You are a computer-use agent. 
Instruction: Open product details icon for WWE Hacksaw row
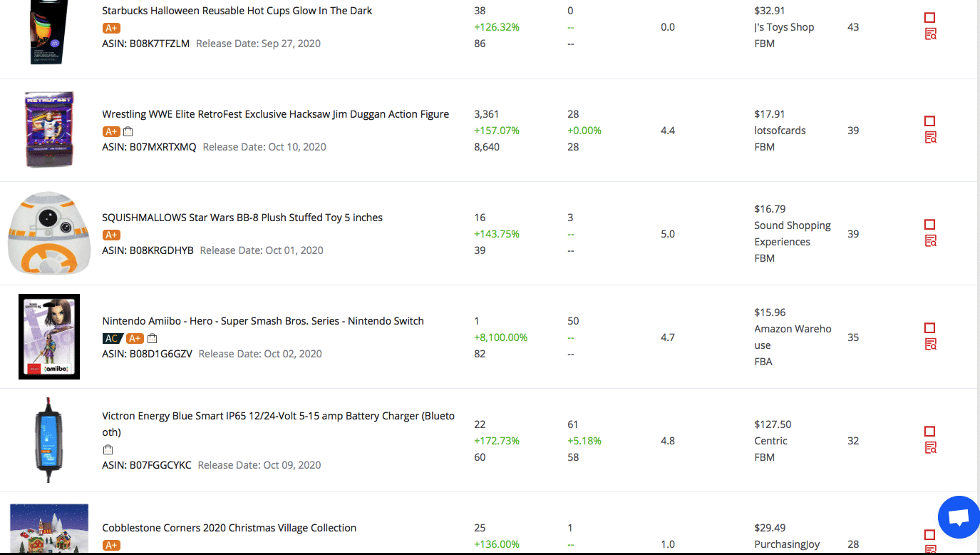(x=930, y=138)
